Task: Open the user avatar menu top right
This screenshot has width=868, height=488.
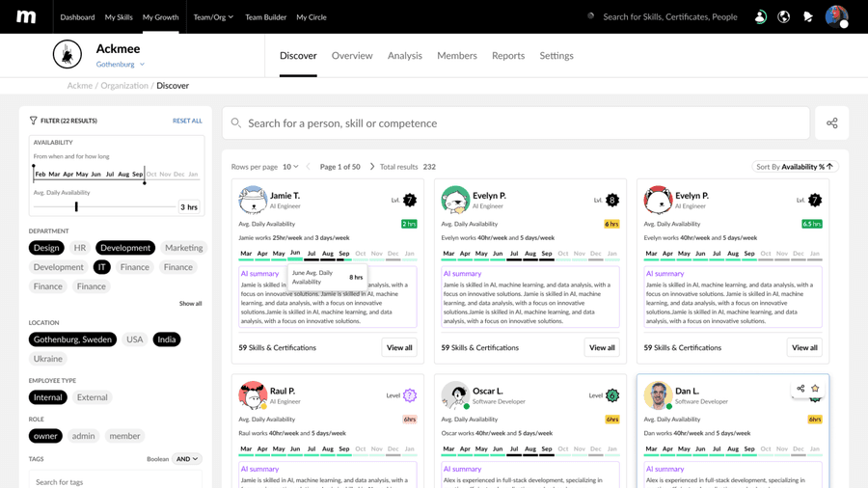Action: coord(836,16)
